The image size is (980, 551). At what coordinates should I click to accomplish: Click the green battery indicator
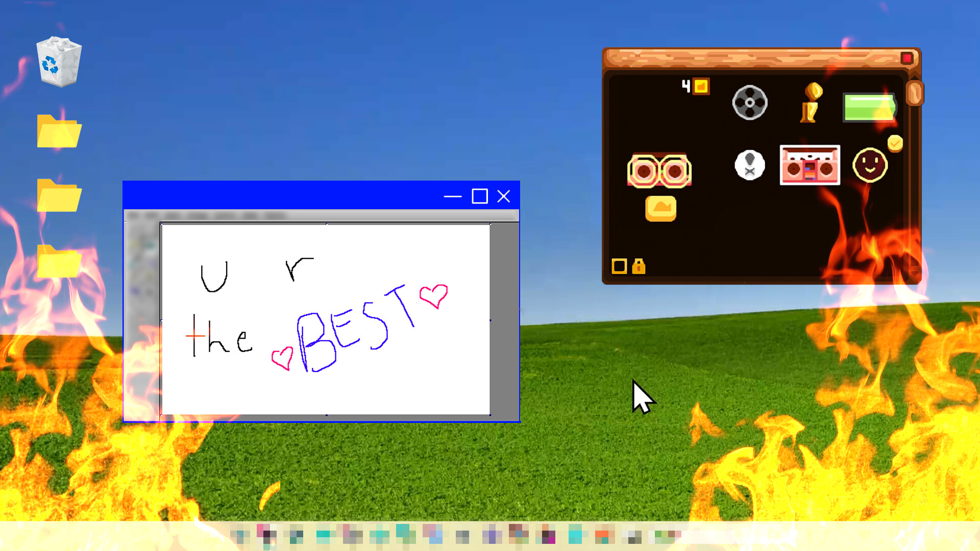click(869, 107)
